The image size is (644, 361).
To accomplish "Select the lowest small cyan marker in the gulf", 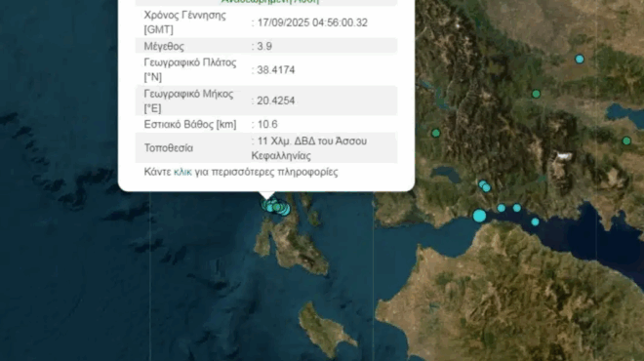I will pos(535,221).
